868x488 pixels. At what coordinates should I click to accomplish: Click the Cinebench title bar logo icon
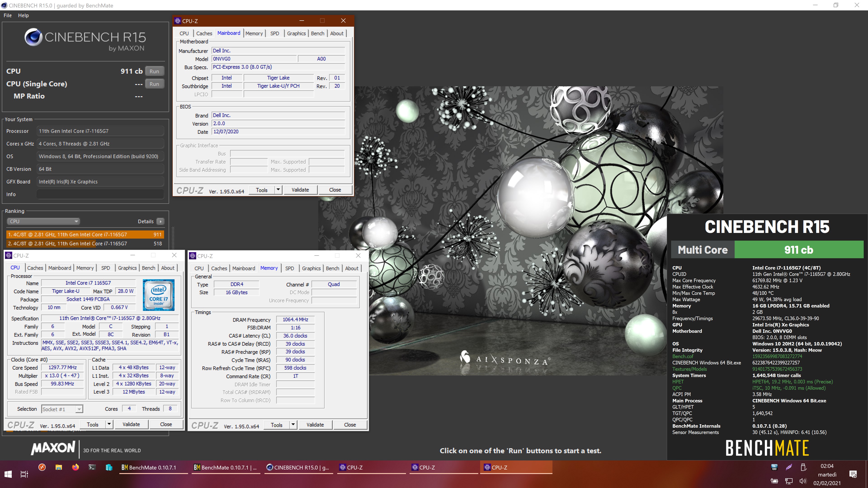point(4,5)
